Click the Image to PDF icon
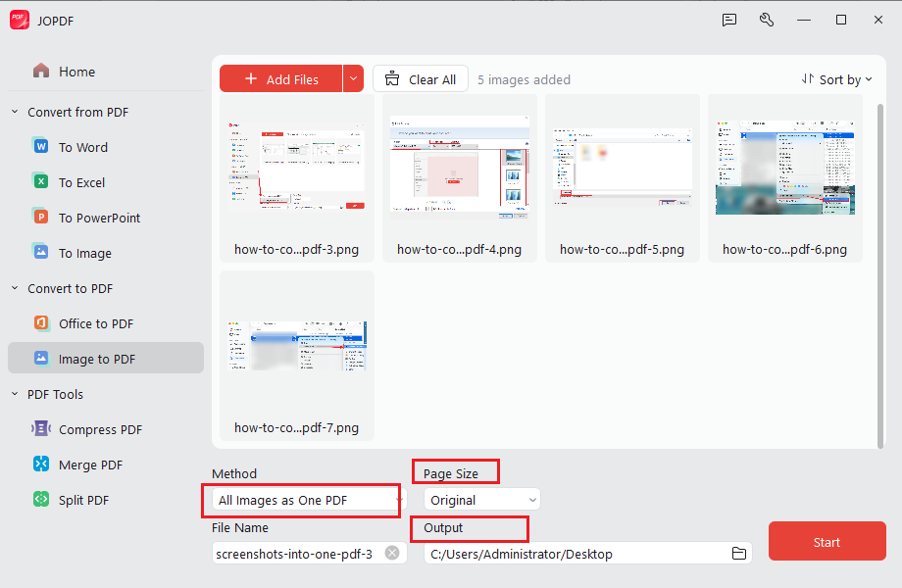Screen dimensions: 902x588 click(x=41, y=358)
